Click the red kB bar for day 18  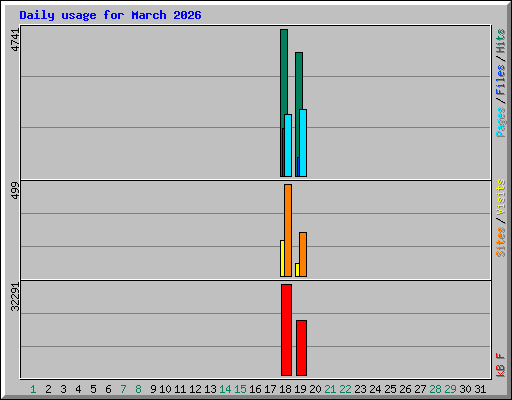286,330
